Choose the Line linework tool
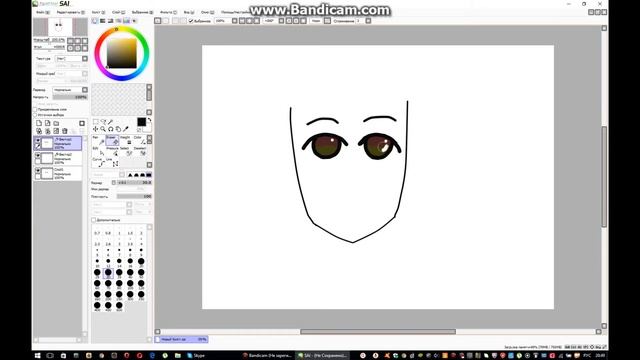The height and width of the screenshot is (360, 640). coord(112,162)
